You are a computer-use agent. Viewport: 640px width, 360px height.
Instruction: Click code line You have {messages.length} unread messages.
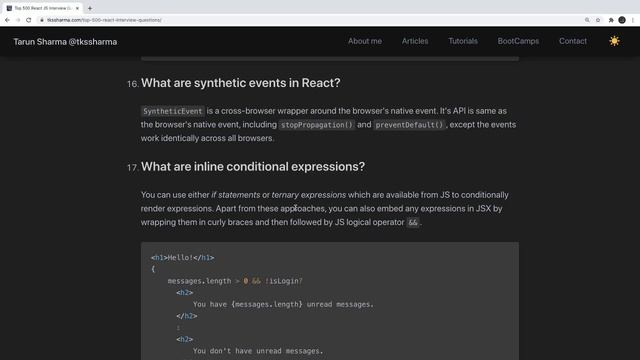[x=283, y=304]
